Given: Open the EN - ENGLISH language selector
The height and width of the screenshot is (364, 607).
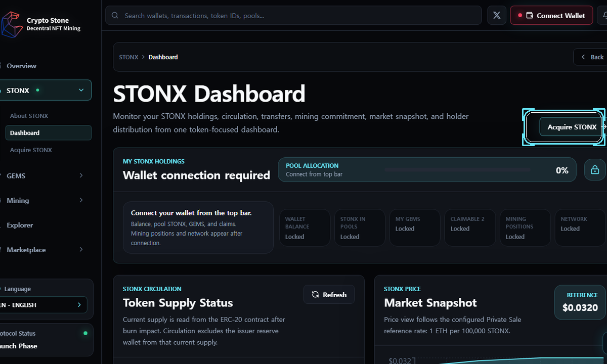Looking at the screenshot, I should click(x=42, y=305).
